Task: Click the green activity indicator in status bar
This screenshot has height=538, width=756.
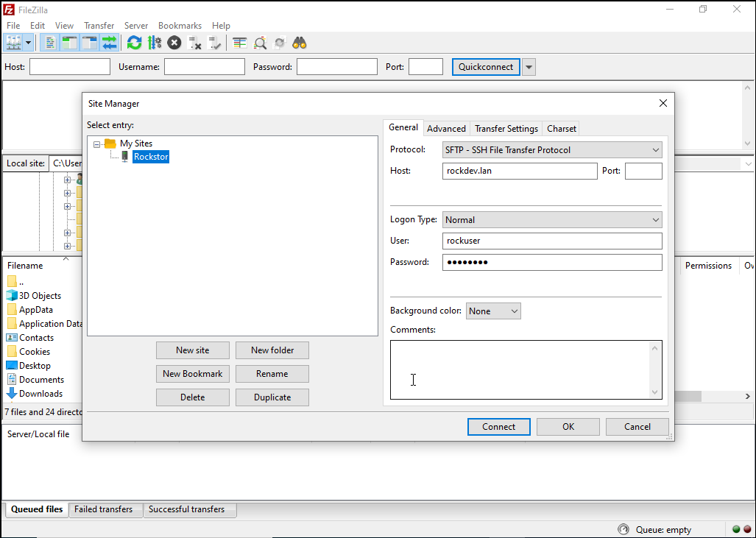Action: pyautogui.click(x=736, y=529)
